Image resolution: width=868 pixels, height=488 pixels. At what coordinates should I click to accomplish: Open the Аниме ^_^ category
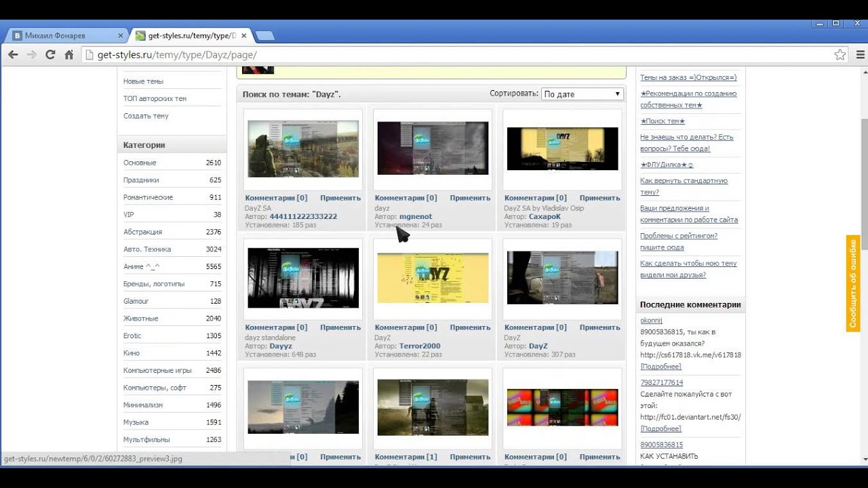click(141, 266)
